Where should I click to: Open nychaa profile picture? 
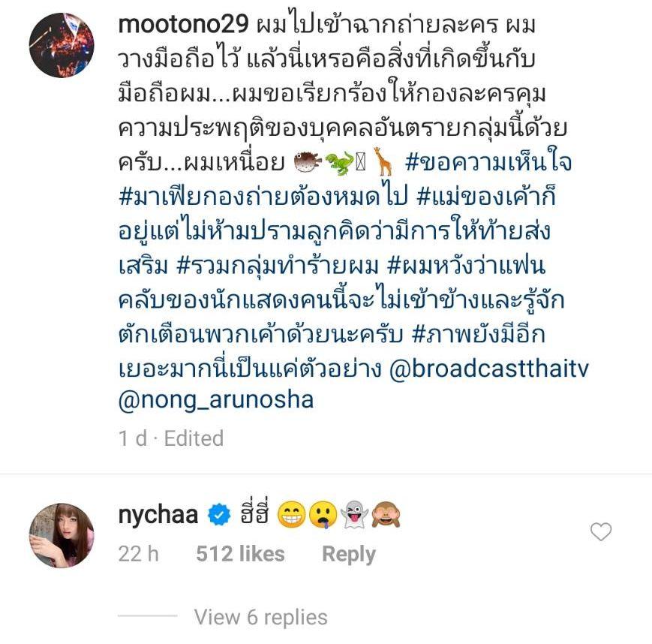[62, 535]
